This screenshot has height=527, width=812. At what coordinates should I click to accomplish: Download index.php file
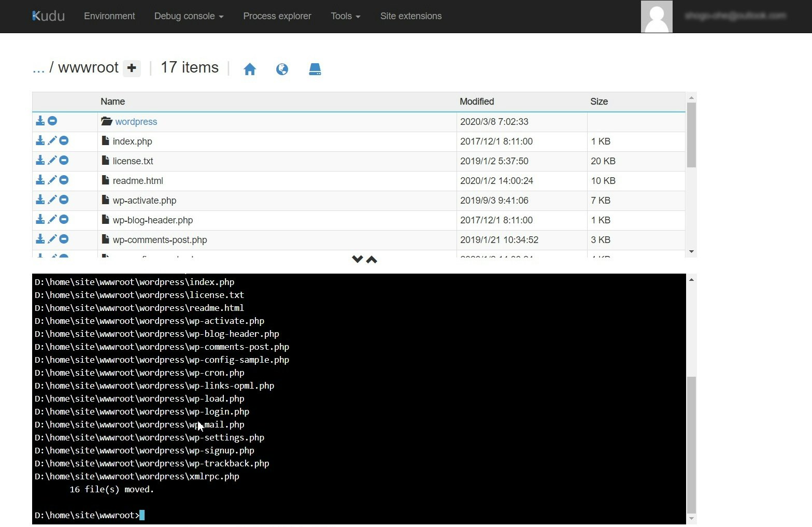click(x=40, y=140)
